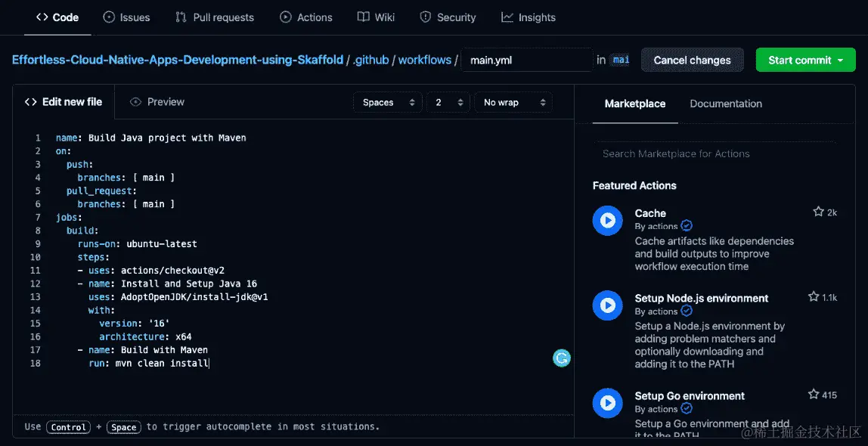This screenshot has width=868, height=446.
Task: Click the repository name breadcrumb link
Action: coord(178,60)
